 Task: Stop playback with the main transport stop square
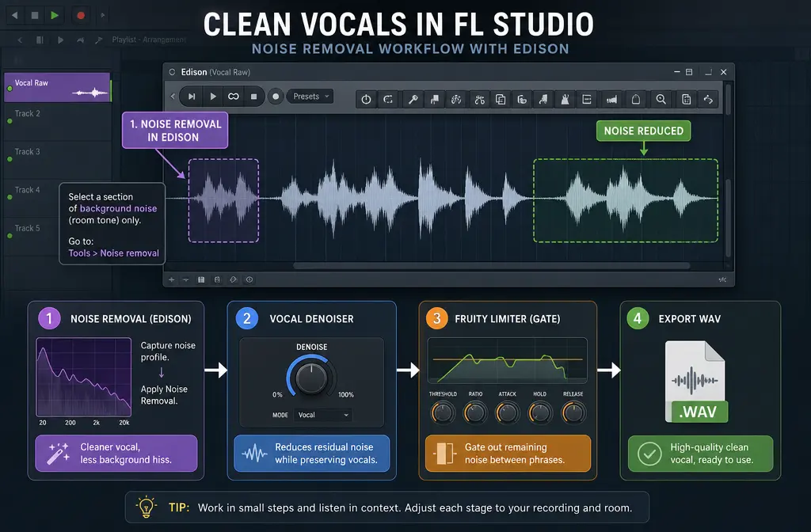pos(35,16)
